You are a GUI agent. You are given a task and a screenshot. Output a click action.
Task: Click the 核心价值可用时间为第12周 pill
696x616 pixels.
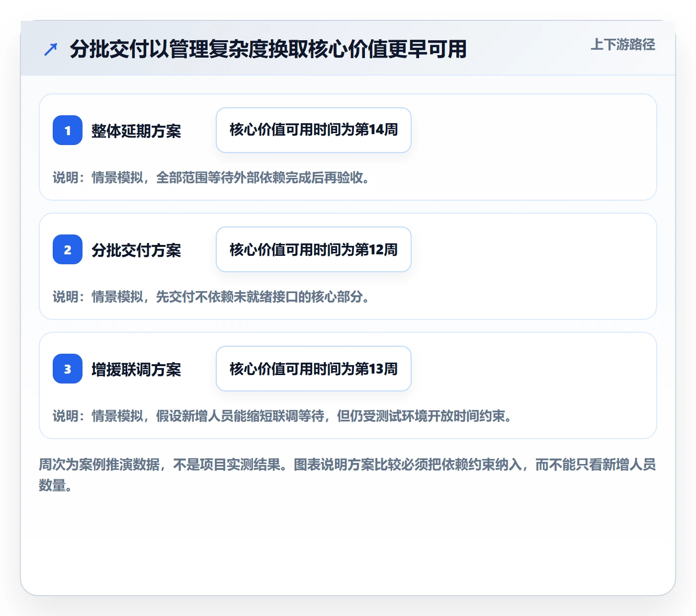pyautogui.click(x=314, y=249)
